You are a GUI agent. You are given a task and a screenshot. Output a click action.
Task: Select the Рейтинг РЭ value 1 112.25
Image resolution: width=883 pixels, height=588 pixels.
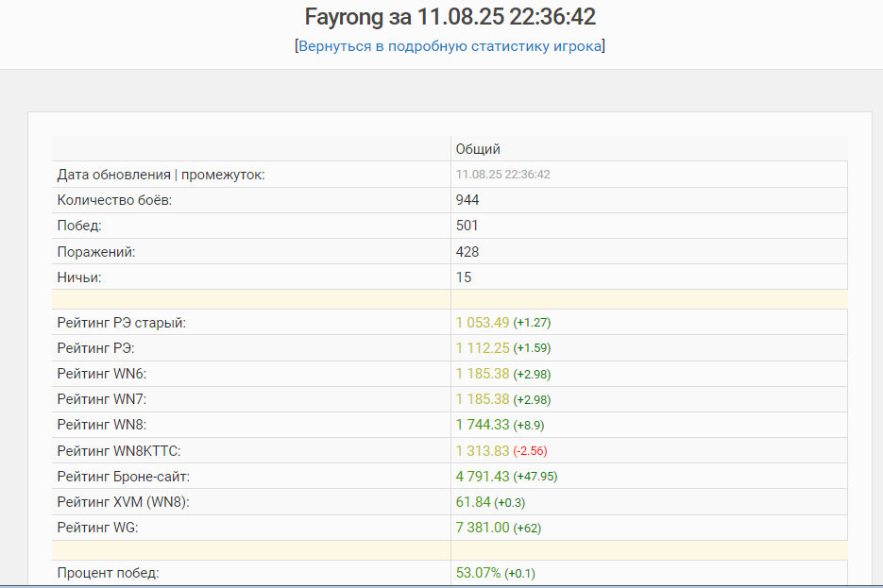pyautogui.click(x=483, y=348)
